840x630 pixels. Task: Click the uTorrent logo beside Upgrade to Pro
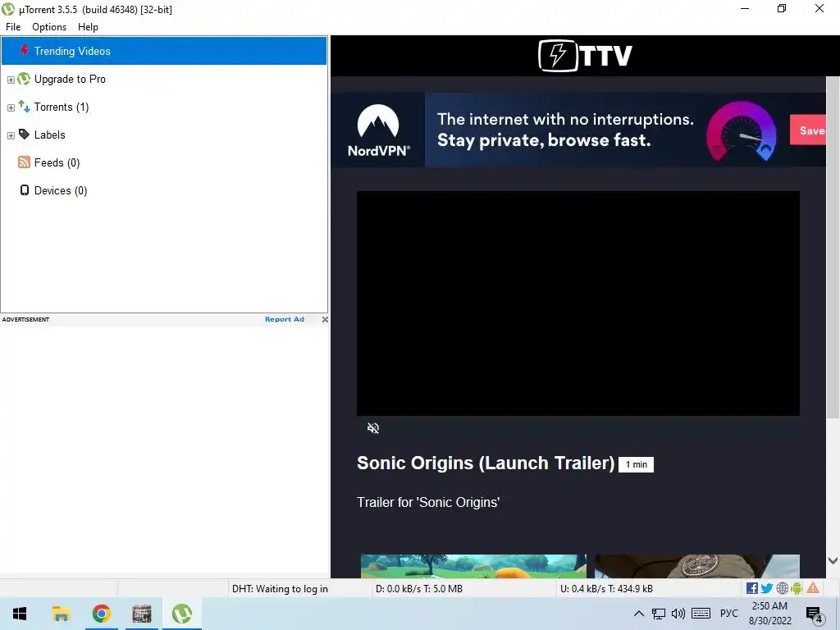(x=24, y=80)
